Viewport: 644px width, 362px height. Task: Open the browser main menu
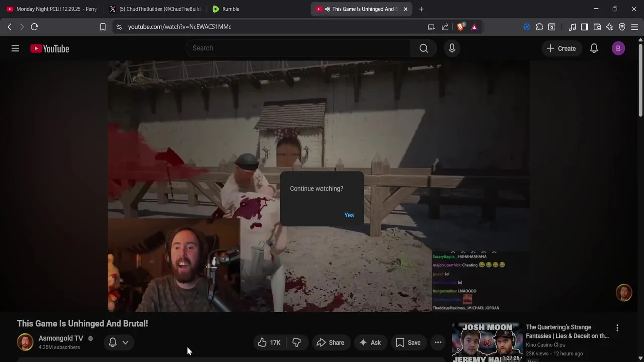point(635,27)
